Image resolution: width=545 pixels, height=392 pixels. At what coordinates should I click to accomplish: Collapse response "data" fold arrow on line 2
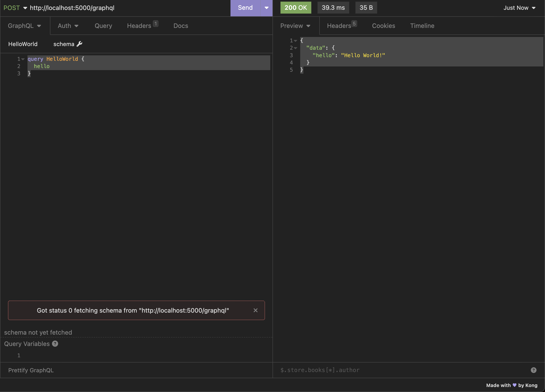pos(296,48)
